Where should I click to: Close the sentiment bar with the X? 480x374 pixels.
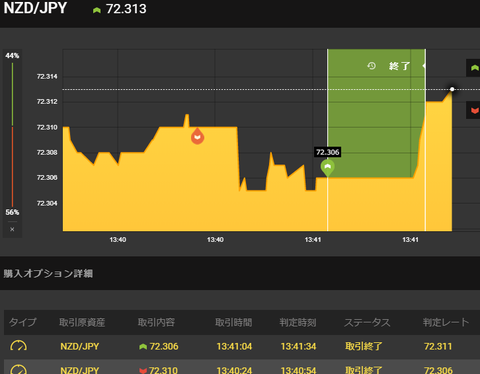pos(12,229)
